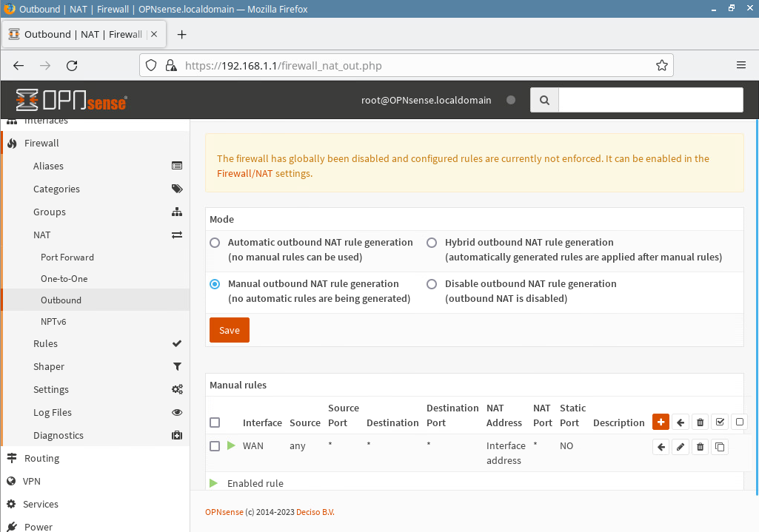Click the magnifier search icon in header

click(x=544, y=100)
